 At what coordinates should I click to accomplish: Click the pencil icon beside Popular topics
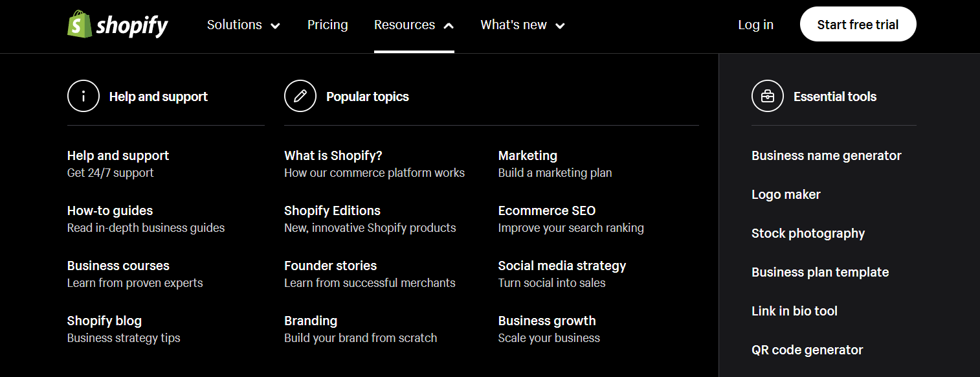point(300,97)
